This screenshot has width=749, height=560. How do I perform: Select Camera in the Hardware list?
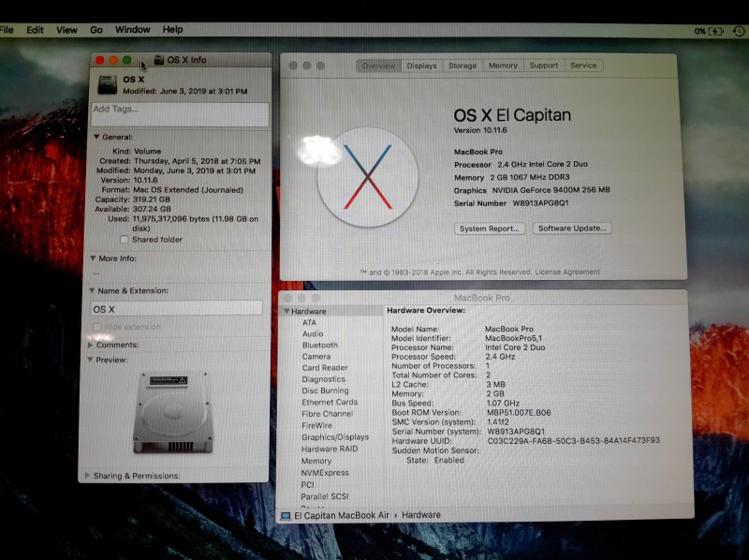(x=316, y=356)
